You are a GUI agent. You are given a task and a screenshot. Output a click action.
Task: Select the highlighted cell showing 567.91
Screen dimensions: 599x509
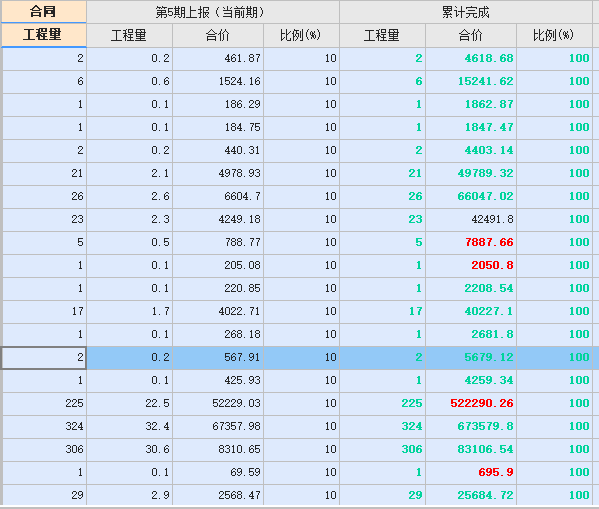point(218,357)
